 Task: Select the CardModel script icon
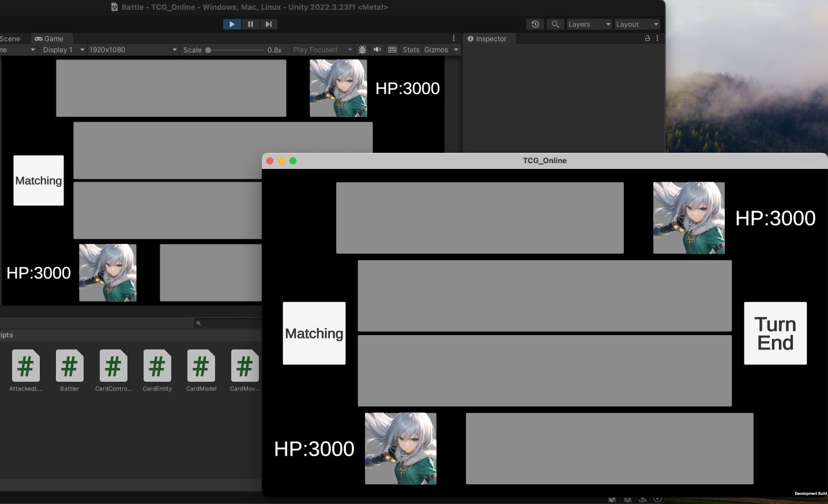(201, 366)
